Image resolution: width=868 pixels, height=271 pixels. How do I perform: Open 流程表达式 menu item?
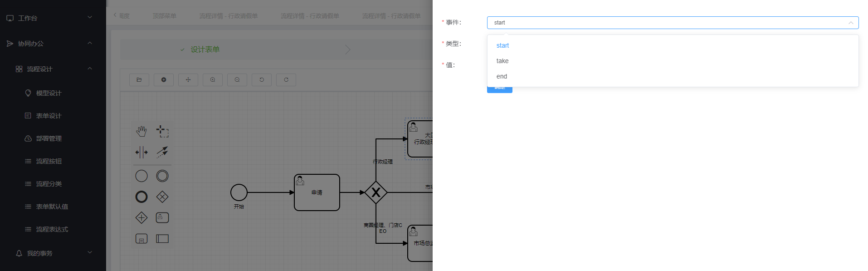pyautogui.click(x=53, y=229)
